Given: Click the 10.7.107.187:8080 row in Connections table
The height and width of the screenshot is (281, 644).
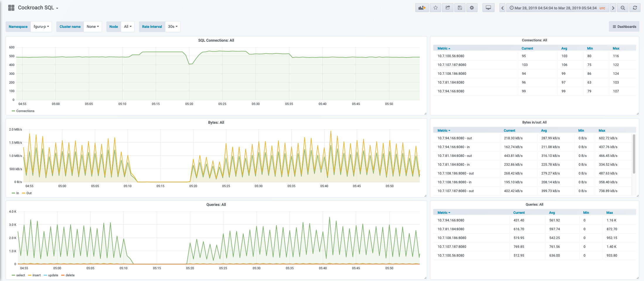Looking at the screenshot, I should 534,65.
